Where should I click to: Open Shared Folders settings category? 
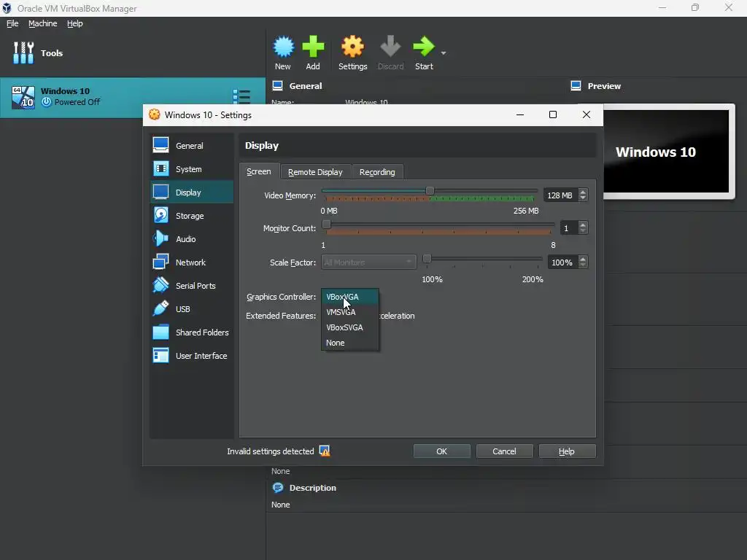pos(192,332)
